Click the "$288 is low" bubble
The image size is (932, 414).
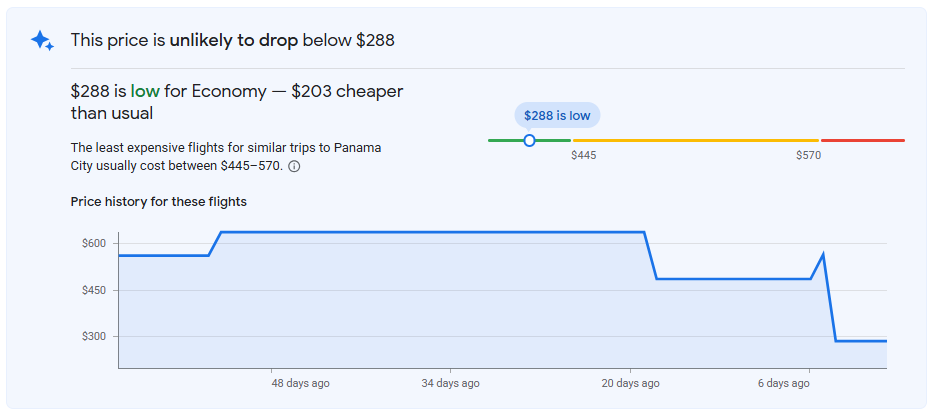click(x=557, y=116)
